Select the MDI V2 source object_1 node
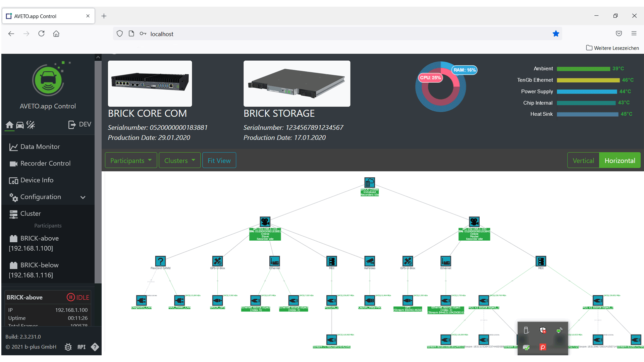The width and height of the screenshot is (644, 362). 484,300
